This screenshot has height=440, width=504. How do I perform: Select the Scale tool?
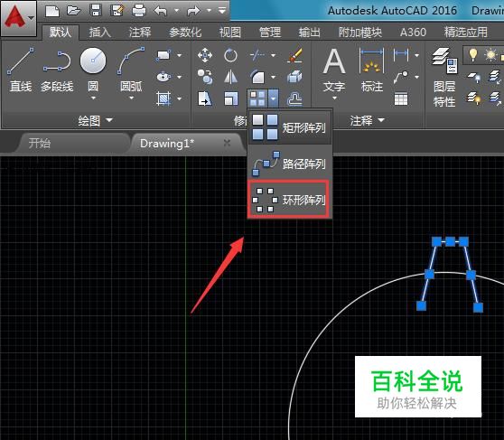click(x=230, y=98)
